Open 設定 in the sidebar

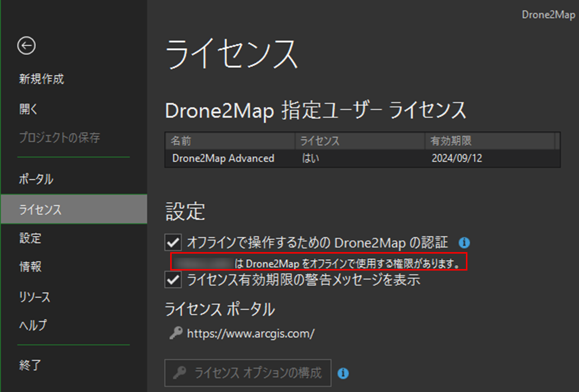pos(30,238)
